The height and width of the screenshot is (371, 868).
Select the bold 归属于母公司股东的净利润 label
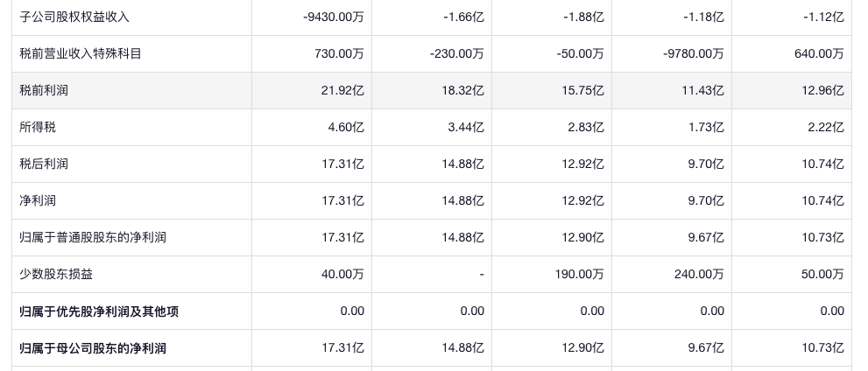(93, 347)
